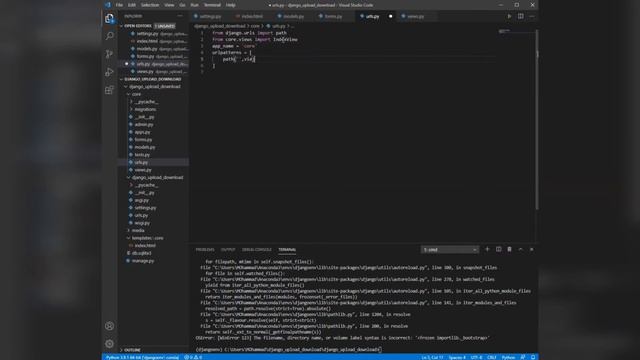This screenshot has height=360, width=640.
Task: Open the Terminal menu
Action: pyautogui.click(x=212, y=5)
